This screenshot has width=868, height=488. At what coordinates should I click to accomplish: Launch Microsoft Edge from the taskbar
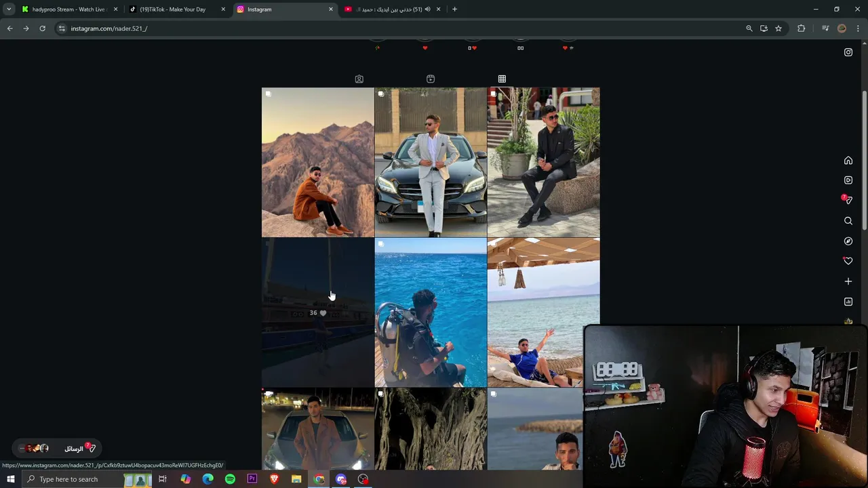(208, 479)
